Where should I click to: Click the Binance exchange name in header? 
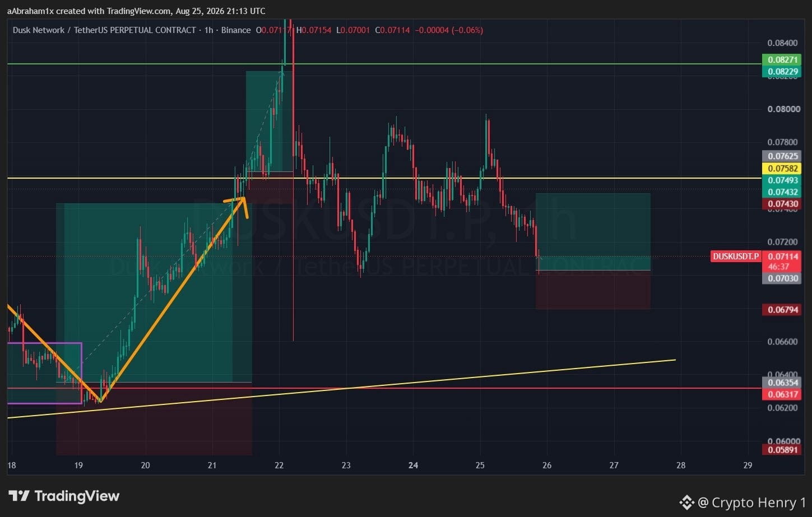[236, 30]
